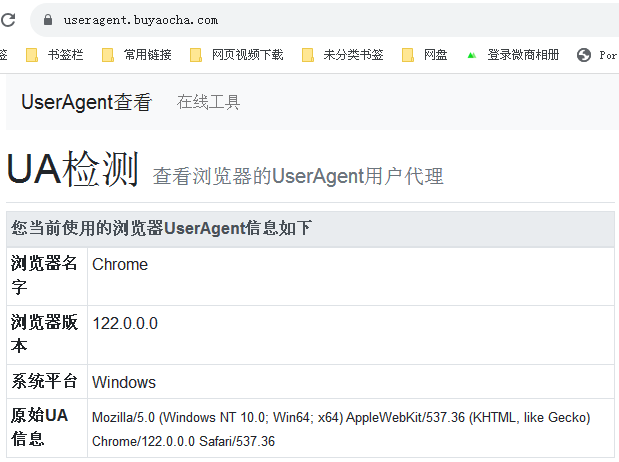
Task: Click the 原始UA信息 row label
Action: click(x=39, y=427)
